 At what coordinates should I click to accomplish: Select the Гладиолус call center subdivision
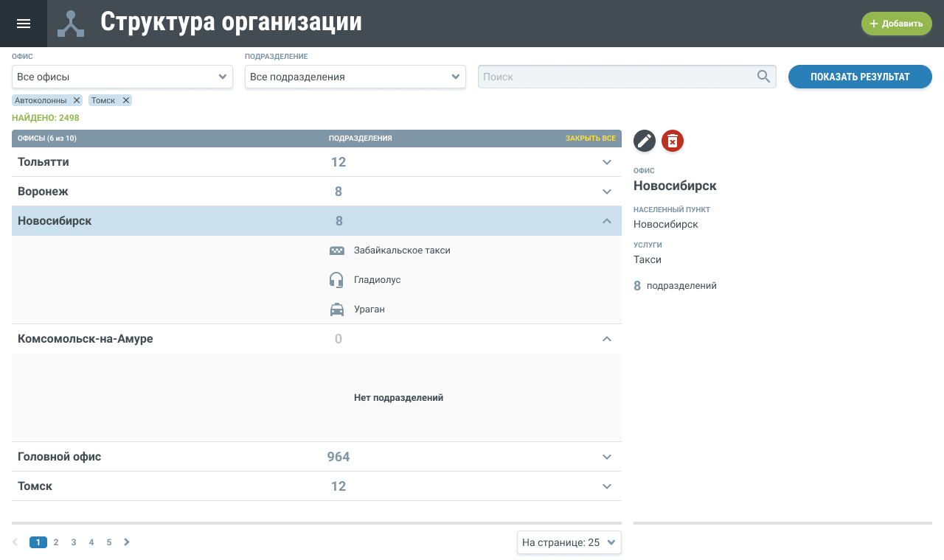tap(377, 280)
